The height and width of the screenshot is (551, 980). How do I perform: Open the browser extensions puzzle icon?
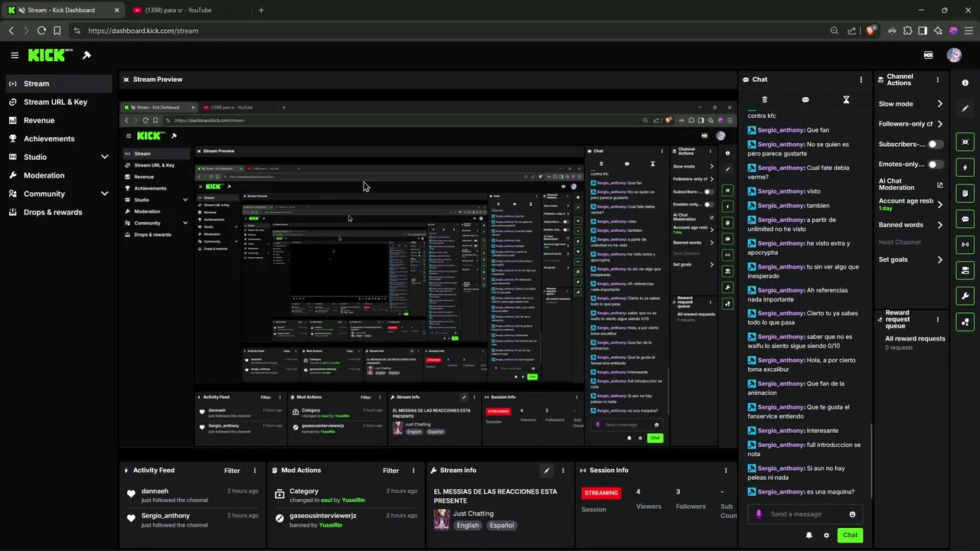(x=907, y=31)
